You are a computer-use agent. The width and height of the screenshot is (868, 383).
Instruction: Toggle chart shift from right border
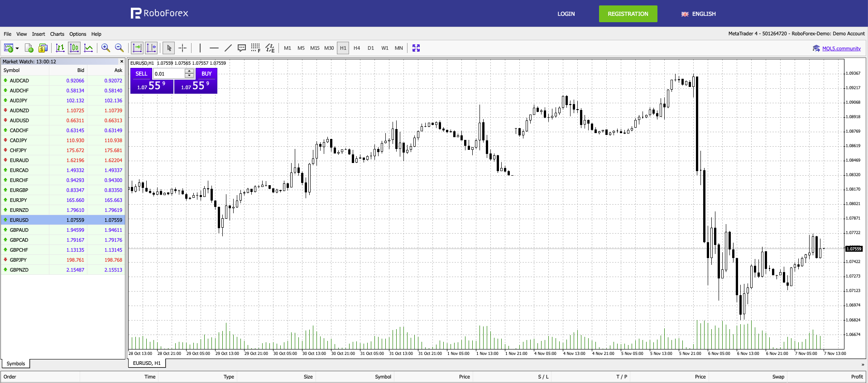coord(151,48)
